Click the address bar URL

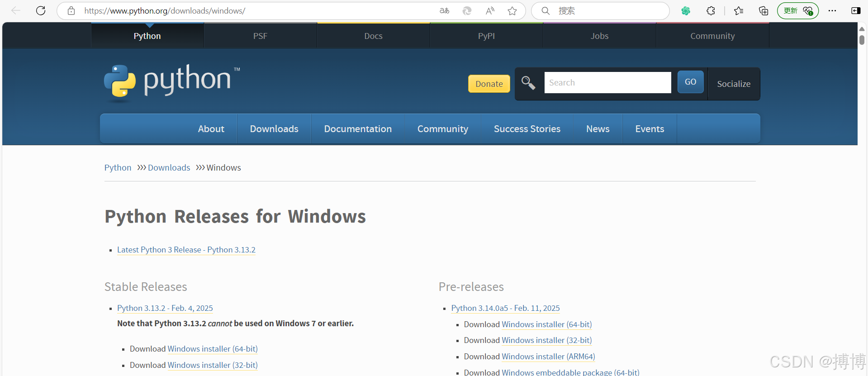165,11
